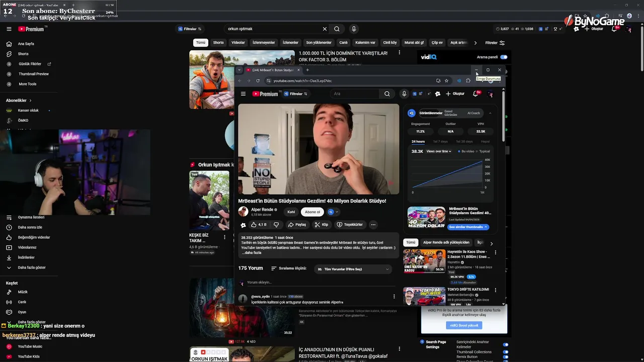Image resolution: width=644 pixels, height=362 pixels.
Task: Open the Views over time dropdown
Action: click(439, 151)
